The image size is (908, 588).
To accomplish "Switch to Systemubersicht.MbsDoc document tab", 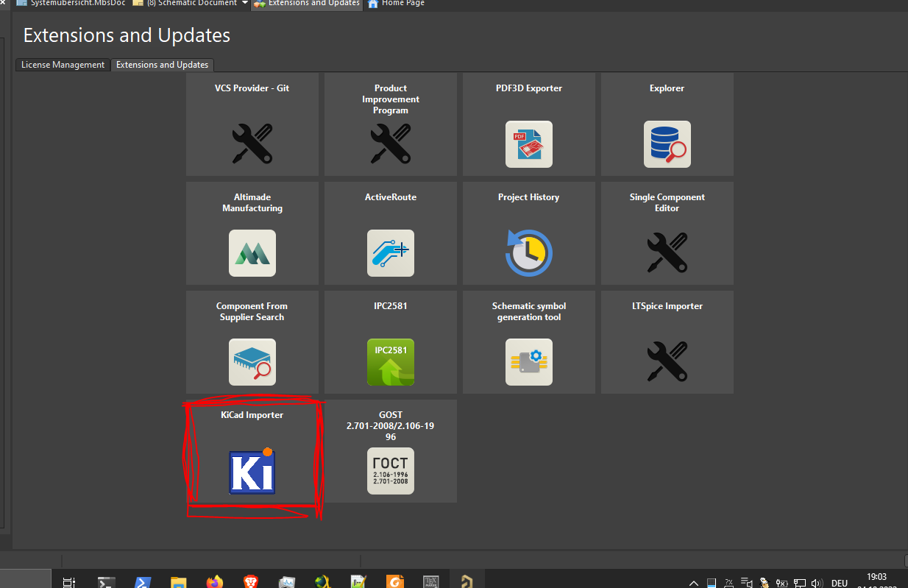I will (x=71, y=4).
